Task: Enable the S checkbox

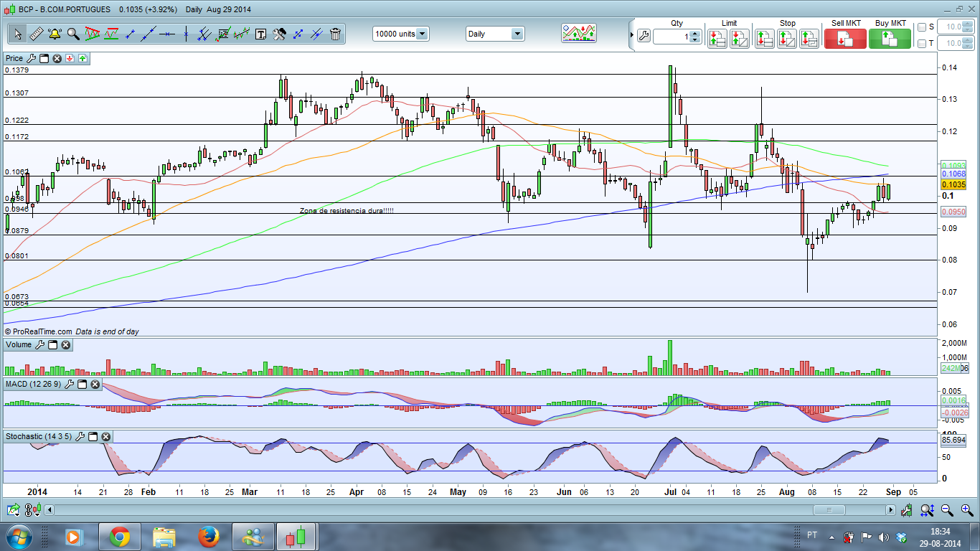Action: click(922, 27)
